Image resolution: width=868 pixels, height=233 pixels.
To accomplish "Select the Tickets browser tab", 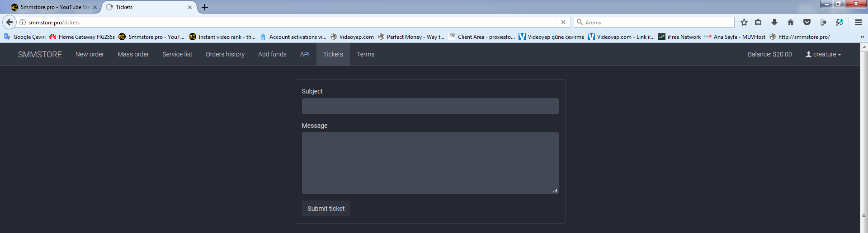I will [x=149, y=7].
